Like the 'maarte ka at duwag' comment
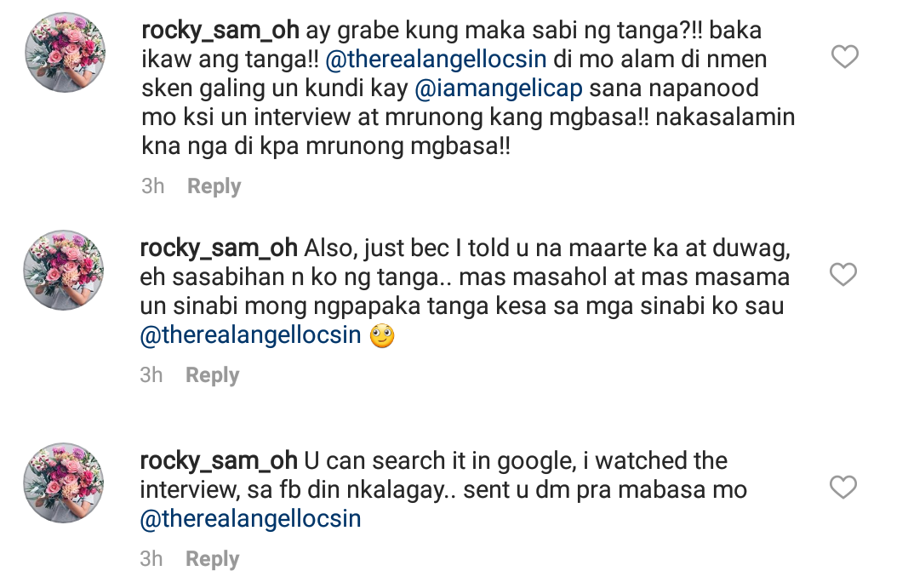Screen dimensions: 908x588 click(x=843, y=276)
